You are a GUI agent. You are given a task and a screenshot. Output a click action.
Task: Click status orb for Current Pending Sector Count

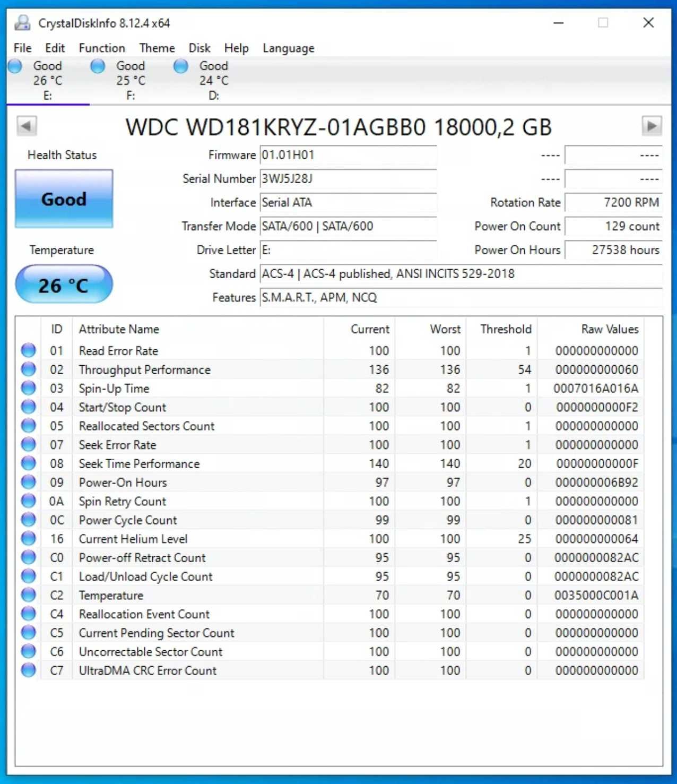(x=28, y=633)
